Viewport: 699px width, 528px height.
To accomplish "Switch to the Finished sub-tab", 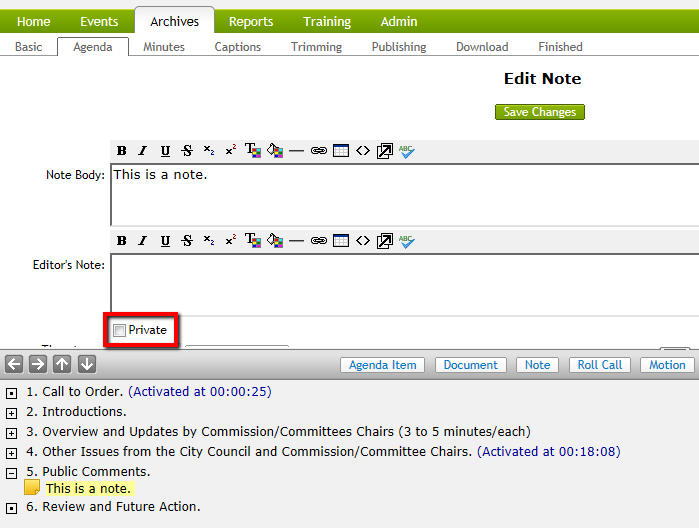I will point(560,47).
